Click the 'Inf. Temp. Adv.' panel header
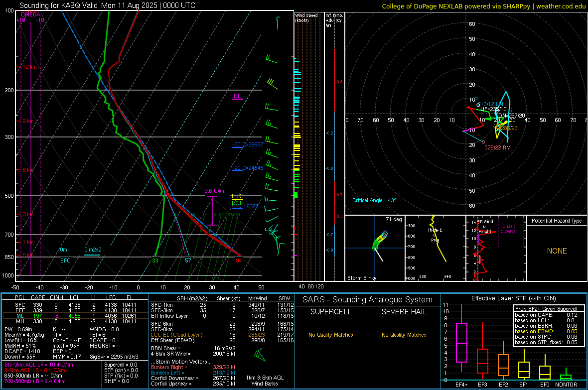 [334, 20]
